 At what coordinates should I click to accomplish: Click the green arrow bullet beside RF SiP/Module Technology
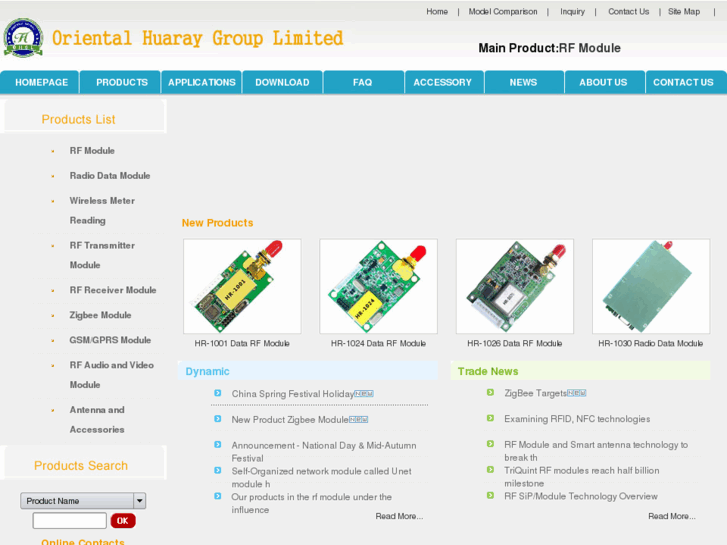490,496
